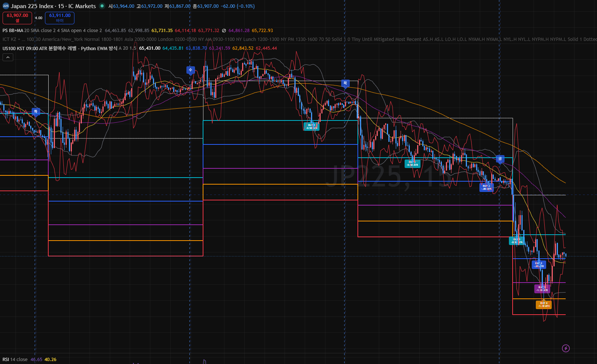Click the blue buy button 63,911.00

[x=60, y=18]
